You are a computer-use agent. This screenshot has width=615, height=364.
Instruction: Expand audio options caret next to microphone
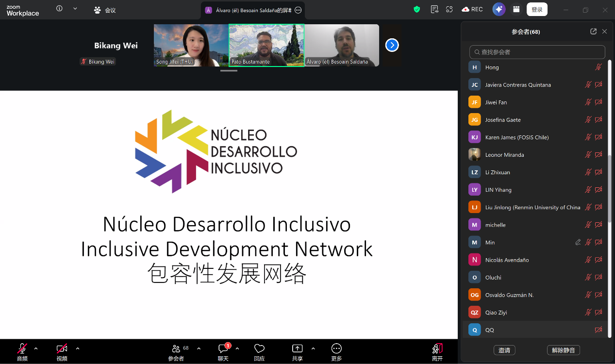36,348
